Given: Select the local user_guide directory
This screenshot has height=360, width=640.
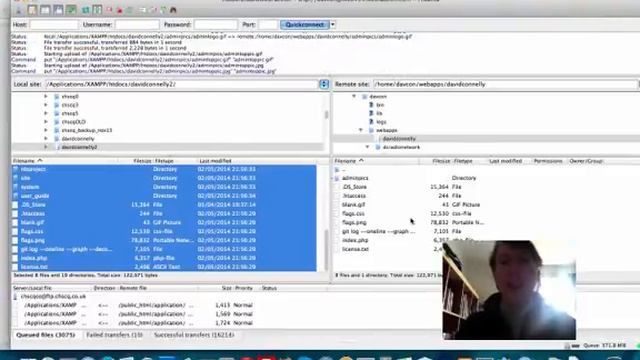Looking at the screenshot, I should click(x=164, y=196).
